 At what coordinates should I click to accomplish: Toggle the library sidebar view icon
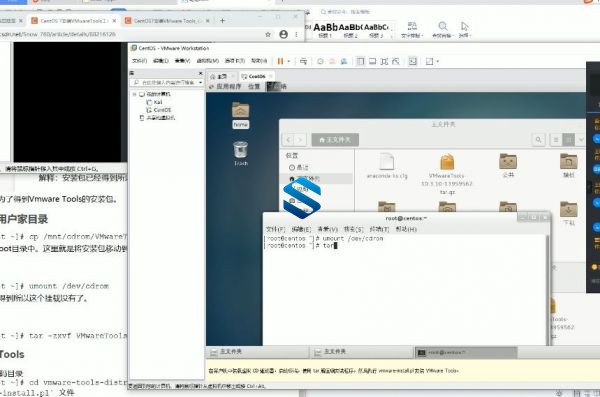[x=360, y=61]
